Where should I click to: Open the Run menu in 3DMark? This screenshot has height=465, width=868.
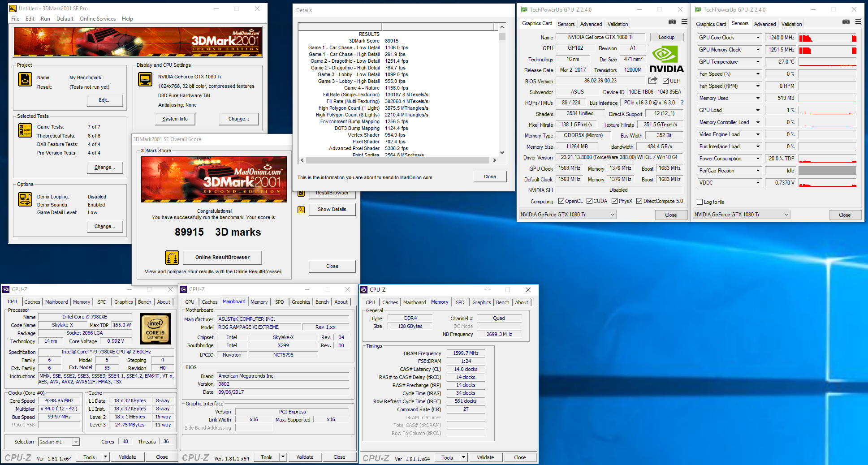[x=45, y=19]
